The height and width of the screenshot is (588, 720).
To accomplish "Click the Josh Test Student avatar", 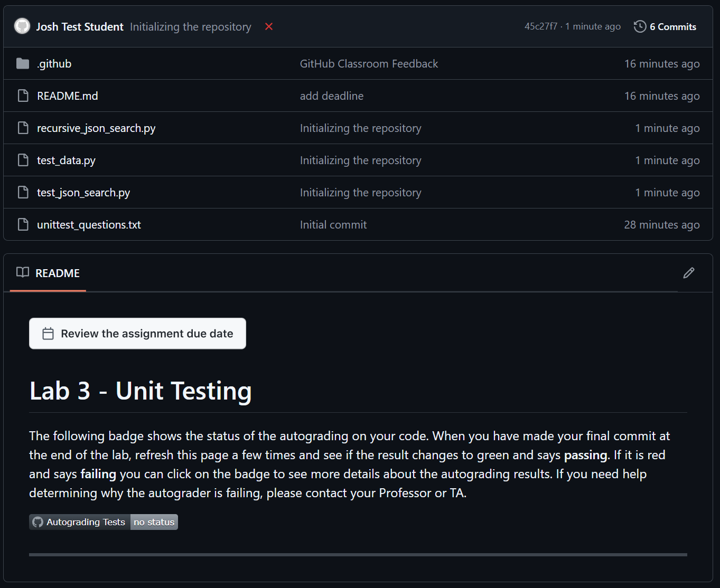I will tap(22, 26).
